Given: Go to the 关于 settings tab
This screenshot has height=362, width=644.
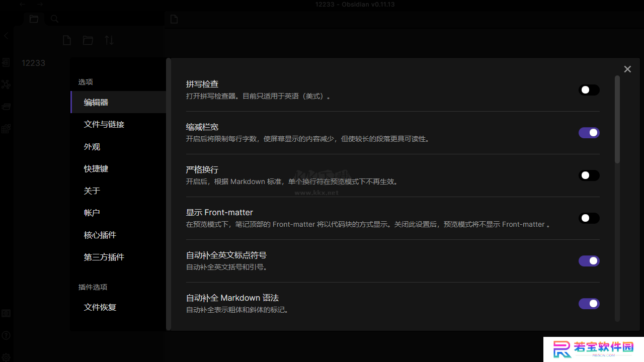Looking at the screenshot, I should (x=118, y=191).
